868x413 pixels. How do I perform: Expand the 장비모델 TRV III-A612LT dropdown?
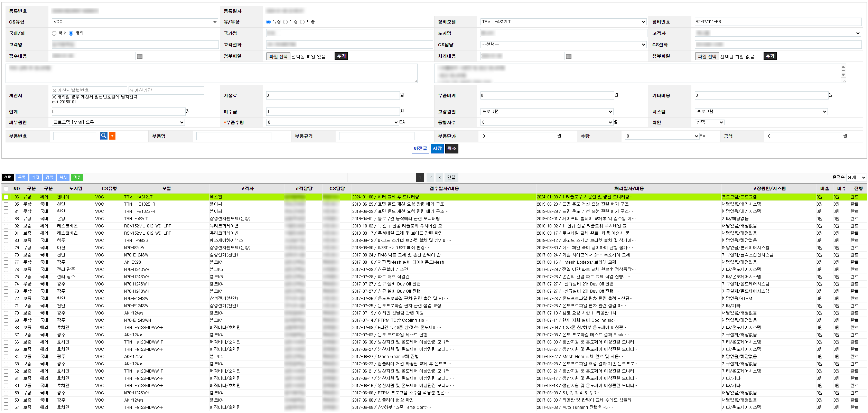[563, 22]
